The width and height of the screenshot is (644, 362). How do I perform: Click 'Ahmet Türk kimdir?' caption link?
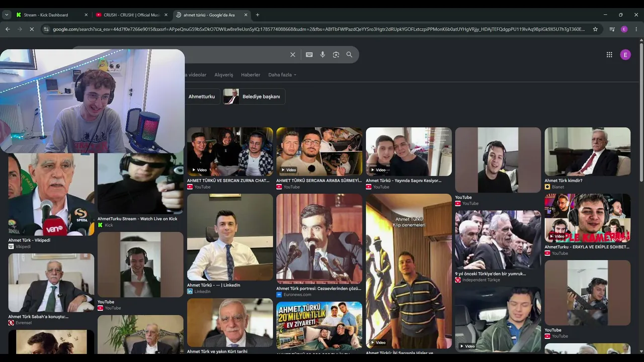tap(563, 180)
